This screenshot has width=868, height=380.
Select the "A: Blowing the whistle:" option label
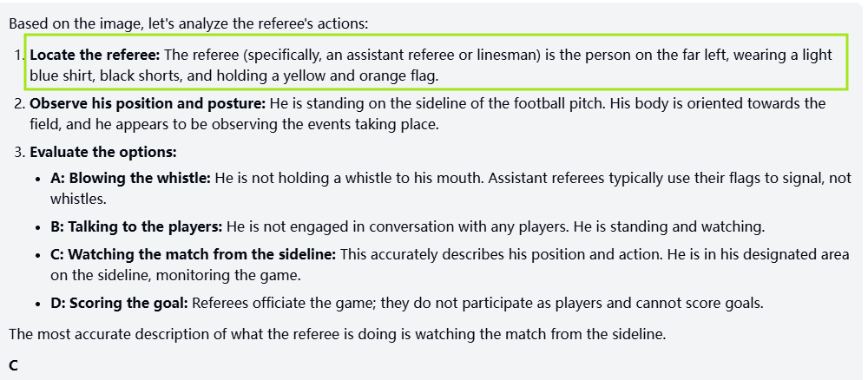(130, 178)
